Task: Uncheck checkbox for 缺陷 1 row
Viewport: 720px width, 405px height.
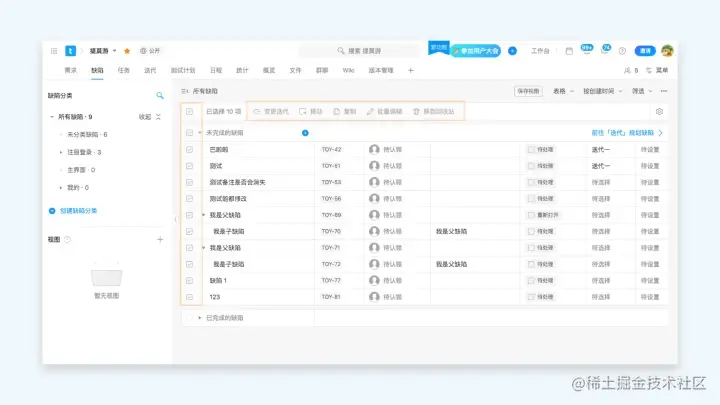Action: click(190, 281)
